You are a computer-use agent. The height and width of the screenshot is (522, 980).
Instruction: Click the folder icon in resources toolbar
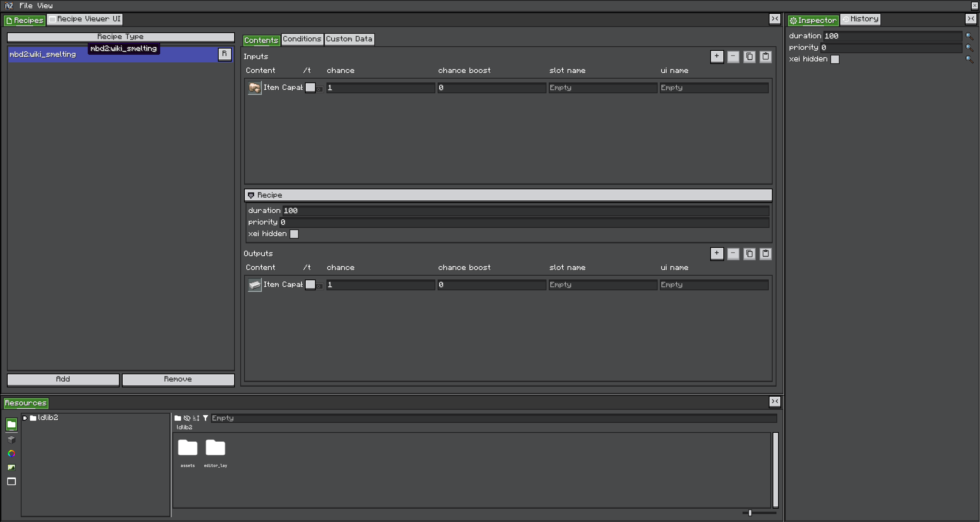[x=178, y=418]
